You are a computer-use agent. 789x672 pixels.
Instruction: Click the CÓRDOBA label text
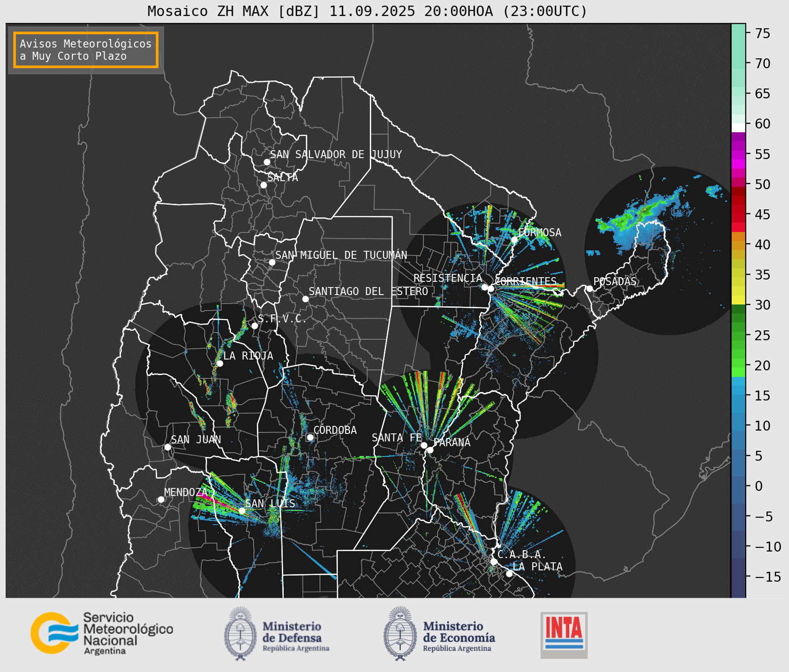[x=335, y=430]
